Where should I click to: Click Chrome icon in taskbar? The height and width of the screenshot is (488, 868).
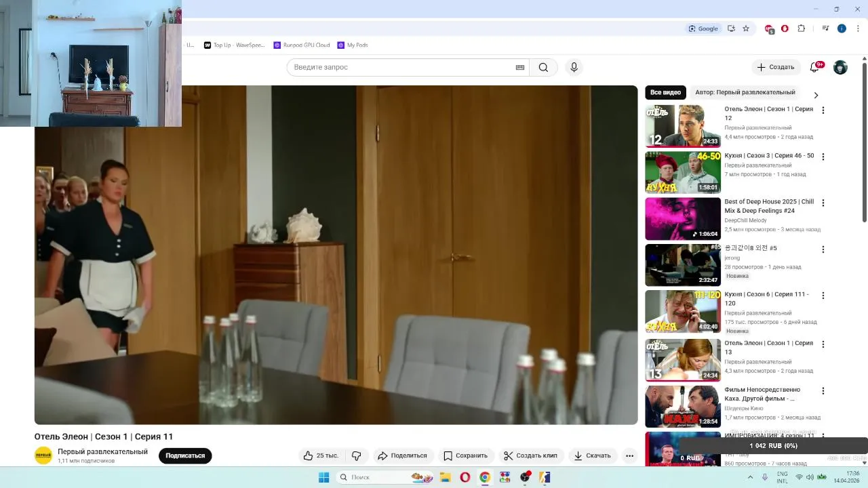485,477
